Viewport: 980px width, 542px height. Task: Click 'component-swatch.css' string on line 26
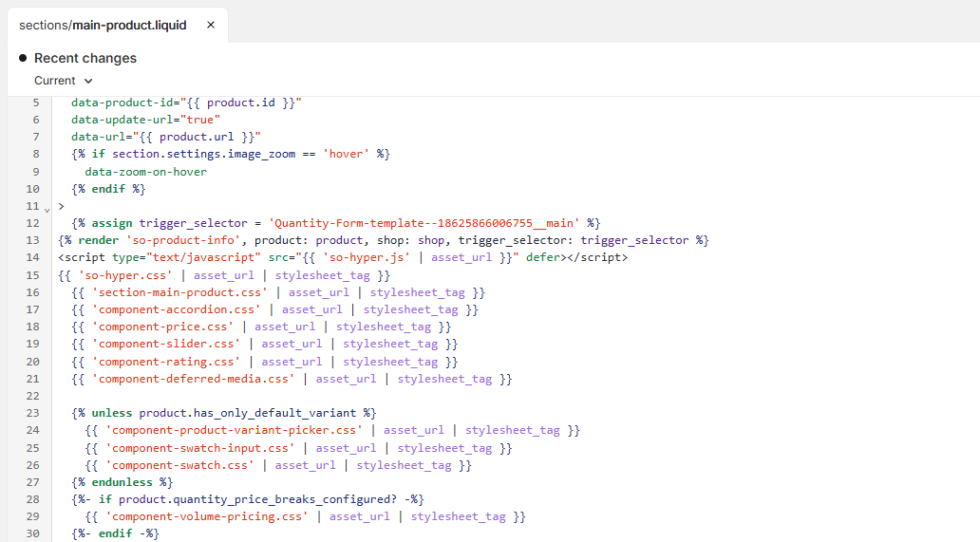pos(179,465)
